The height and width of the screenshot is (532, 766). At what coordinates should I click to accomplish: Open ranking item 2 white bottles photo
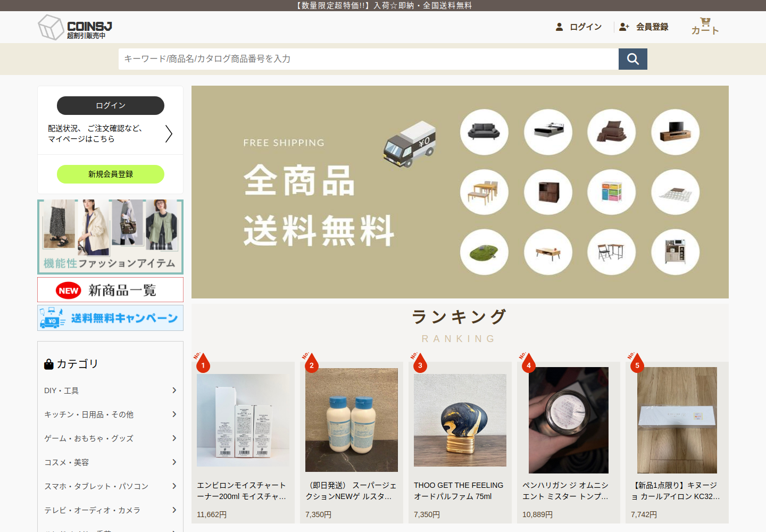(x=352, y=420)
